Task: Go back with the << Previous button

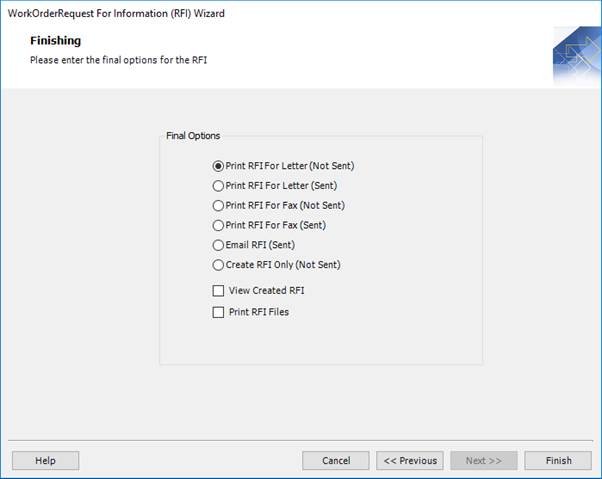Action: coord(410,461)
